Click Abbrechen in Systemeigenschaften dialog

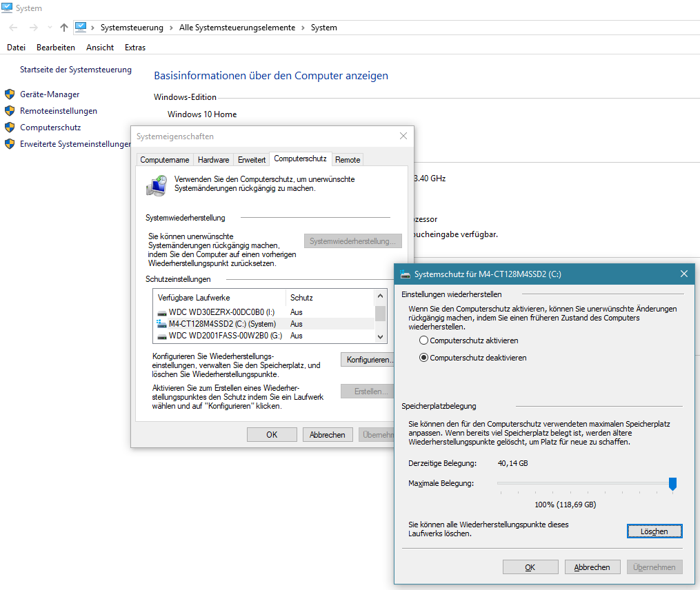(327, 435)
